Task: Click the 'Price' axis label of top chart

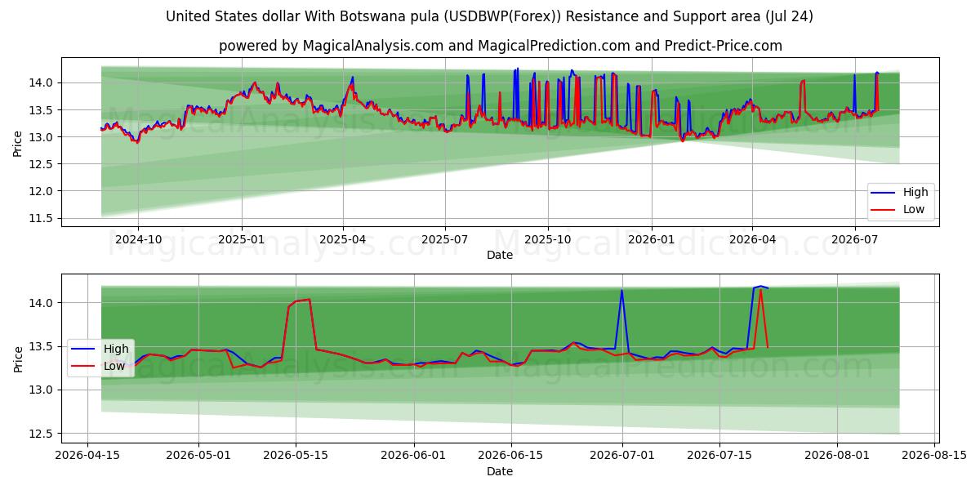Action: point(18,142)
